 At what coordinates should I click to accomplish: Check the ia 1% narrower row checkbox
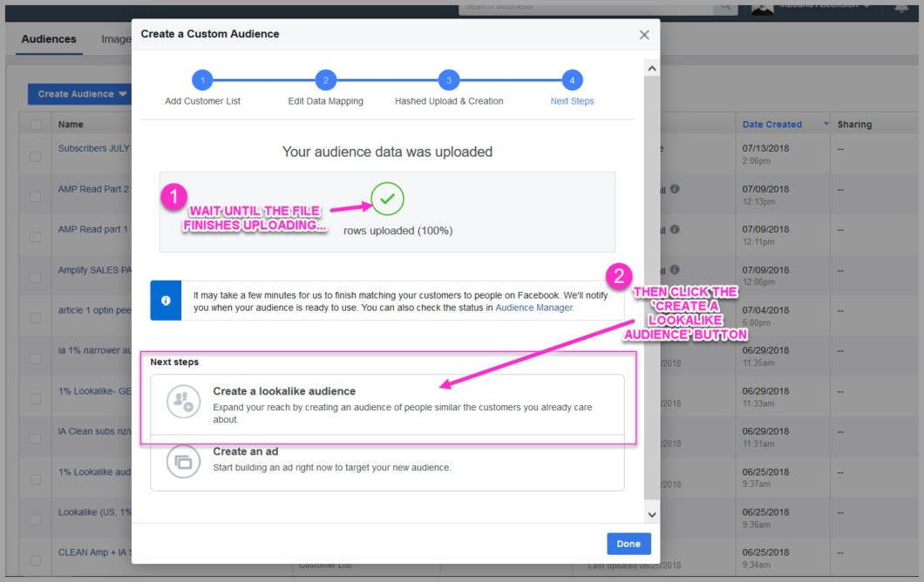point(36,358)
